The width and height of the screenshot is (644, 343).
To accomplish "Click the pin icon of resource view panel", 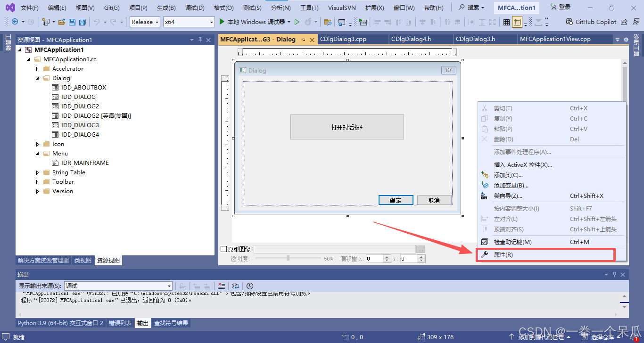I will point(200,40).
